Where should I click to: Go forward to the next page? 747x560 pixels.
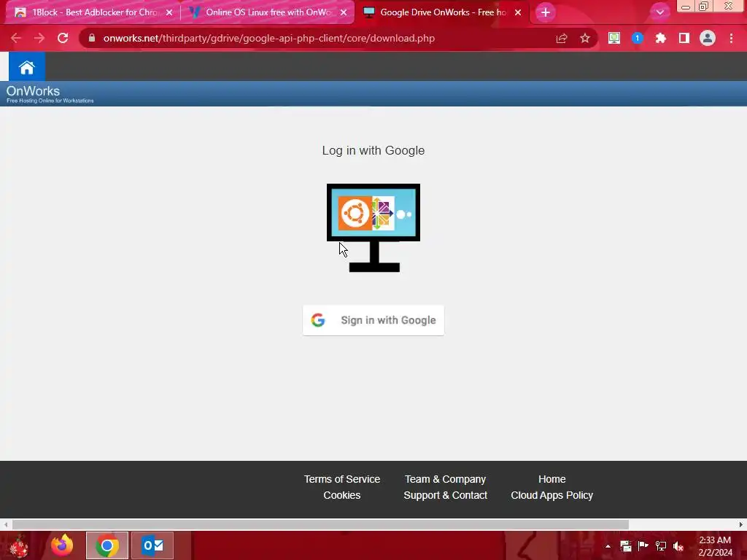click(x=39, y=38)
